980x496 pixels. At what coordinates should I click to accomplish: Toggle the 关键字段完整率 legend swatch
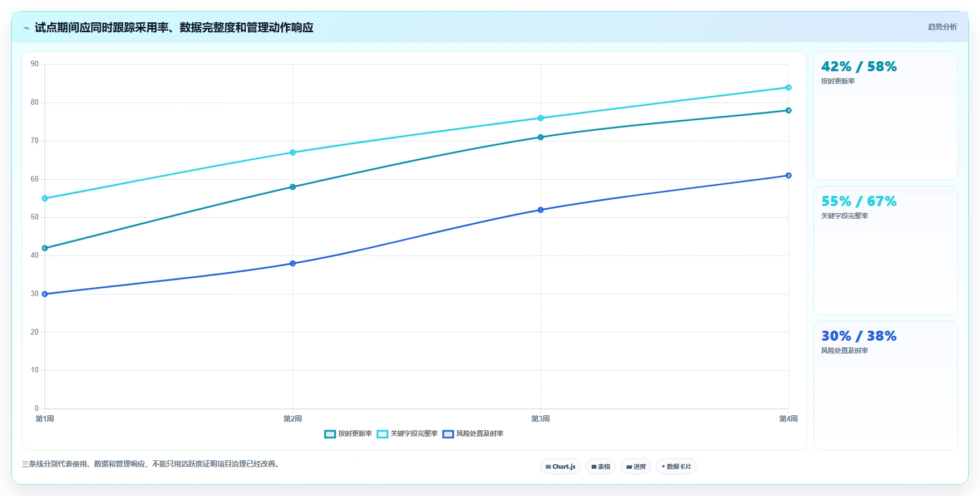(x=382, y=434)
